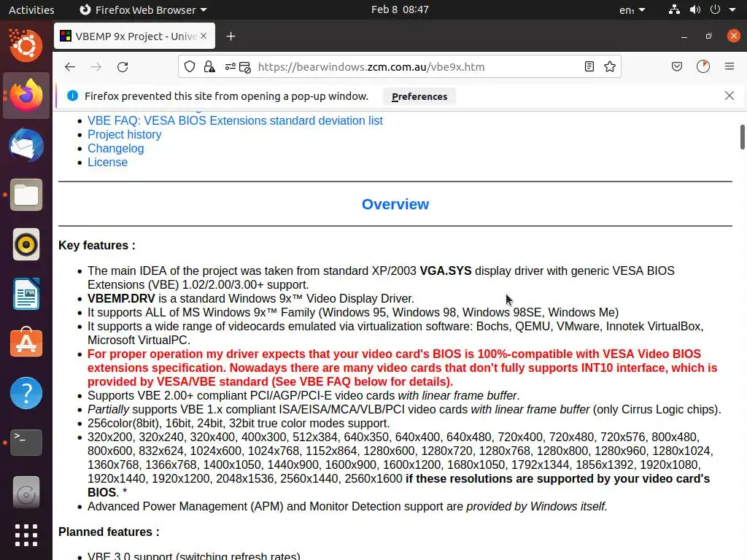747x560 pixels.
Task: Open Ubuntu installer icon in dock
Action: tap(26, 46)
